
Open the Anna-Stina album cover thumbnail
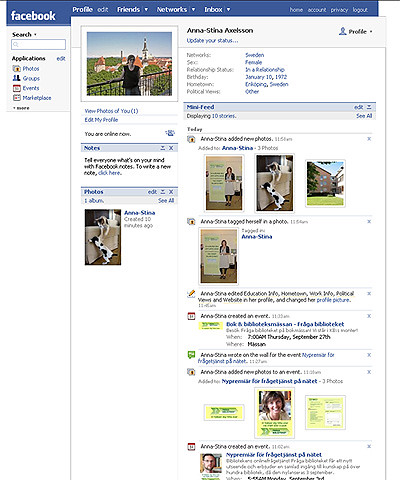[x=103, y=237]
